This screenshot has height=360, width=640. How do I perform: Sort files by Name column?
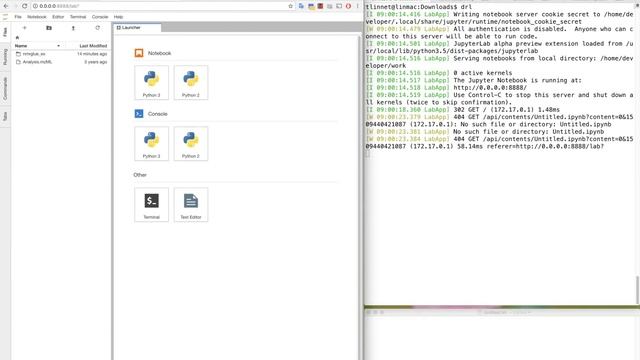pyautogui.click(x=37, y=46)
